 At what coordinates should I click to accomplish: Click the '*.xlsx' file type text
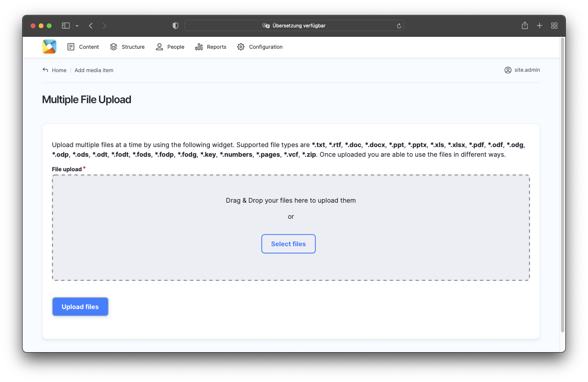(x=457, y=145)
